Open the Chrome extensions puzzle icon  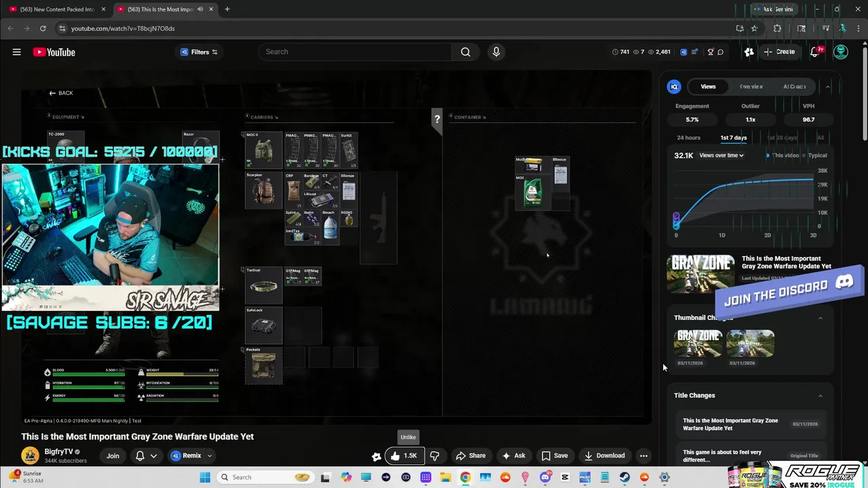777,28
